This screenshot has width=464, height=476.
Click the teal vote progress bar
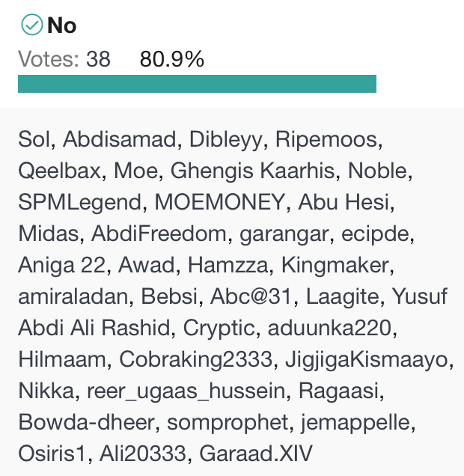[x=197, y=84]
